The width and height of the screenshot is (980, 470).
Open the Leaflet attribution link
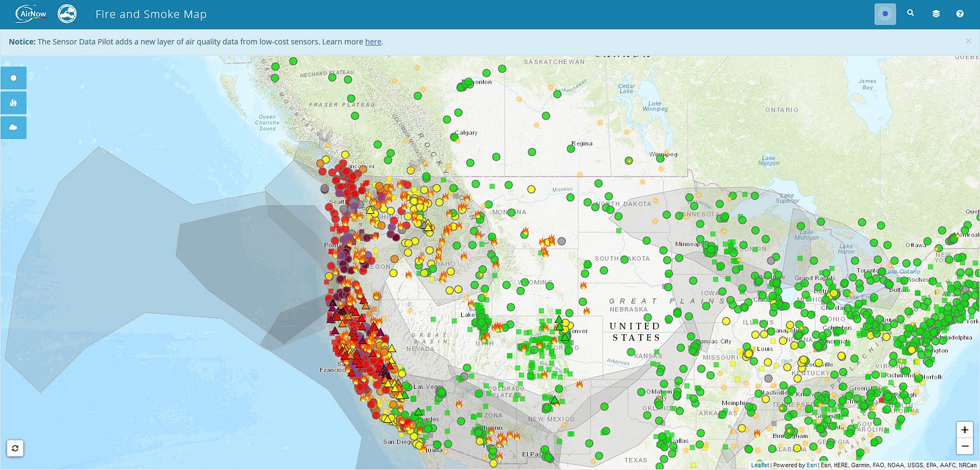pyautogui.click(x=760, y=465)
